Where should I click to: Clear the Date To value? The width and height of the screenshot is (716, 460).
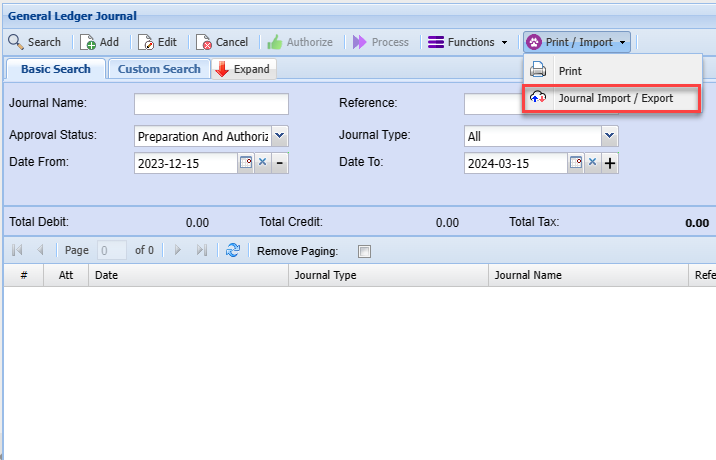click(x=592, y=163)
